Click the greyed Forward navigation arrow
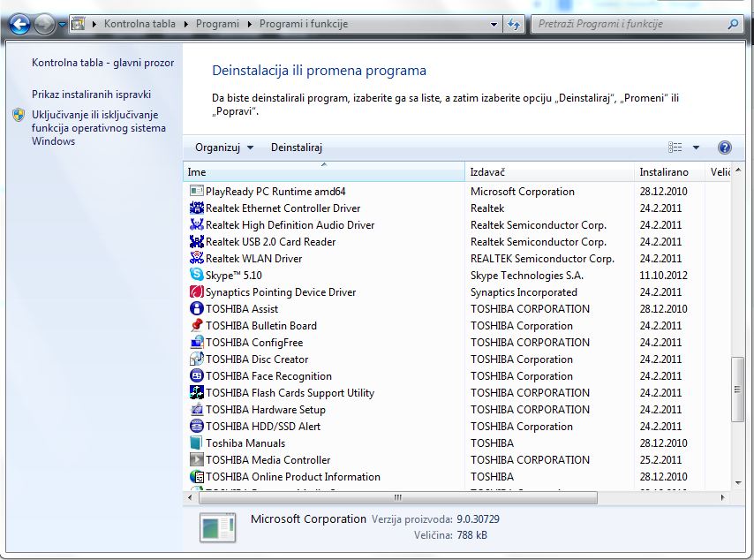The height and width of the screenshot is (560, 754). click(x=44, y=24)
